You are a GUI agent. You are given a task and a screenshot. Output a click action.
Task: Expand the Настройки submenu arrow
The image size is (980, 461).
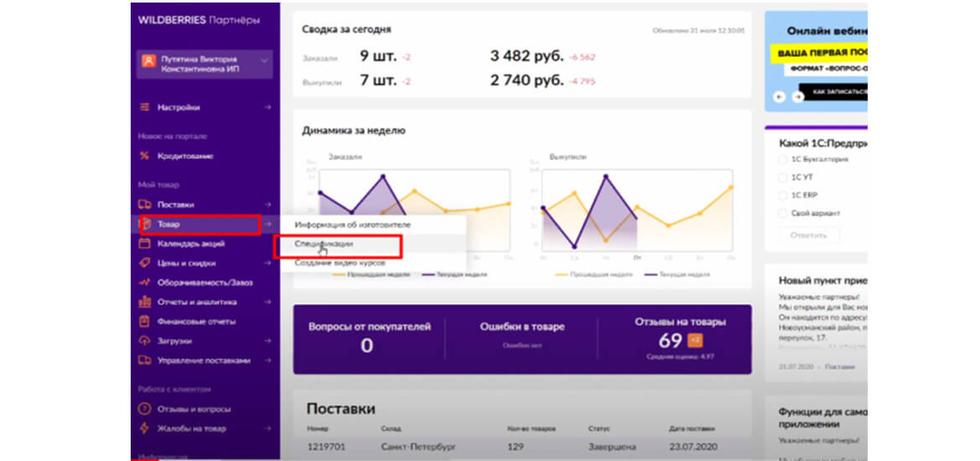click(267, 107)
